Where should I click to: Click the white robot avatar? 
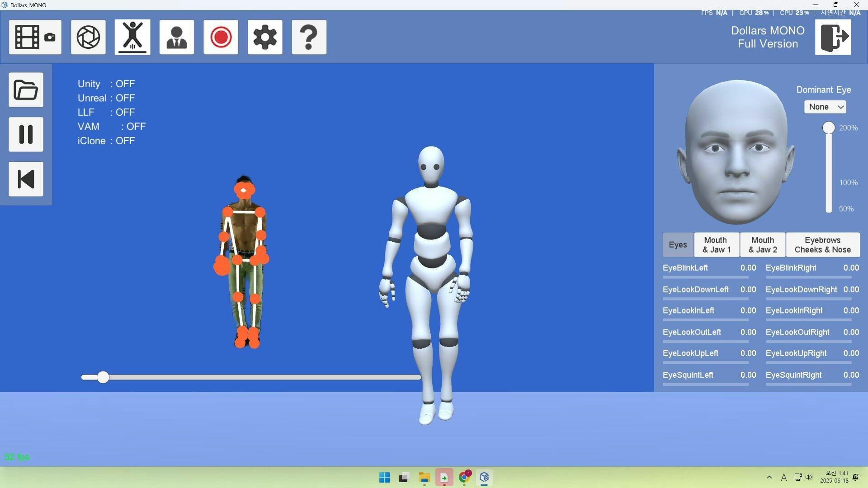click(x=430, y=285)
